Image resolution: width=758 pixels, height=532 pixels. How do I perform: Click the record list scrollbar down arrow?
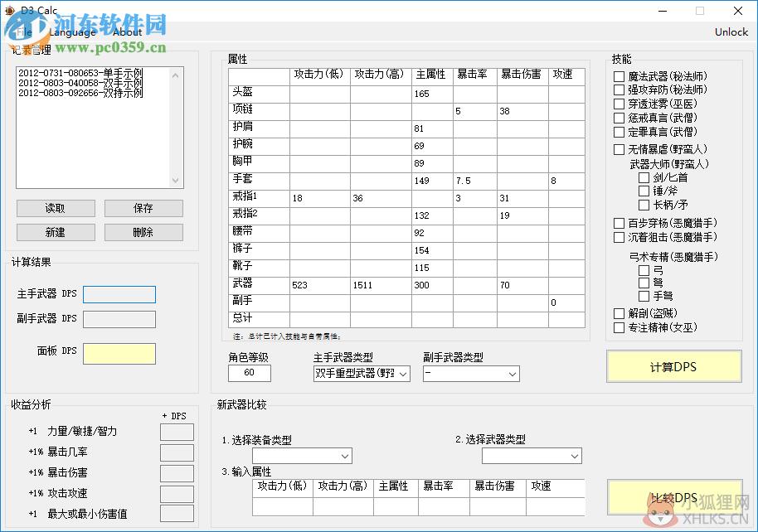tap(176, 180)
